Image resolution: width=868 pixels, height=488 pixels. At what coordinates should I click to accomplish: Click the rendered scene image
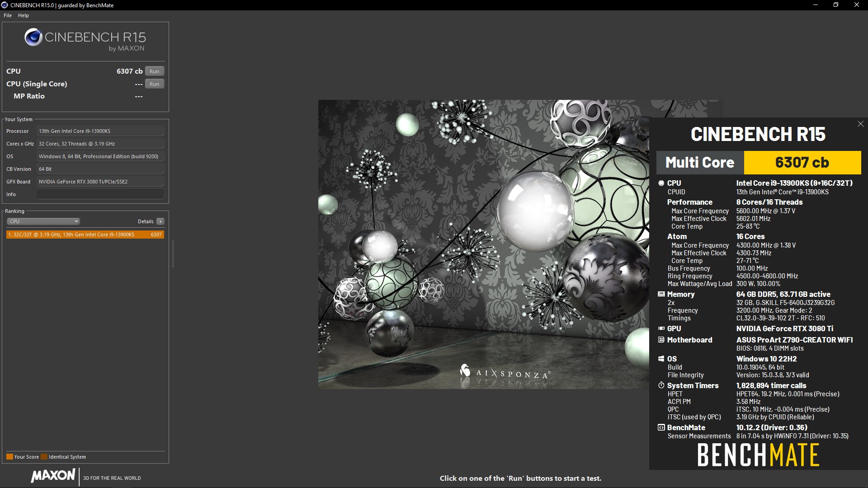484,244
